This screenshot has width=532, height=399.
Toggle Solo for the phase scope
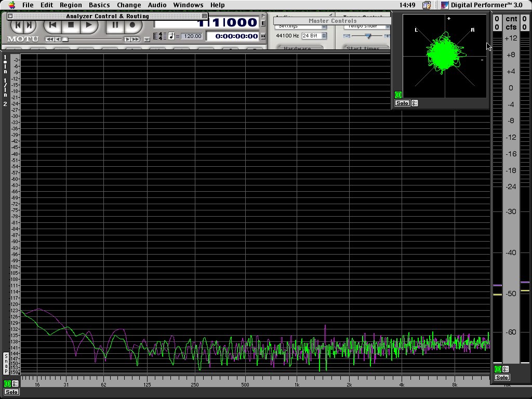[403, 103]
